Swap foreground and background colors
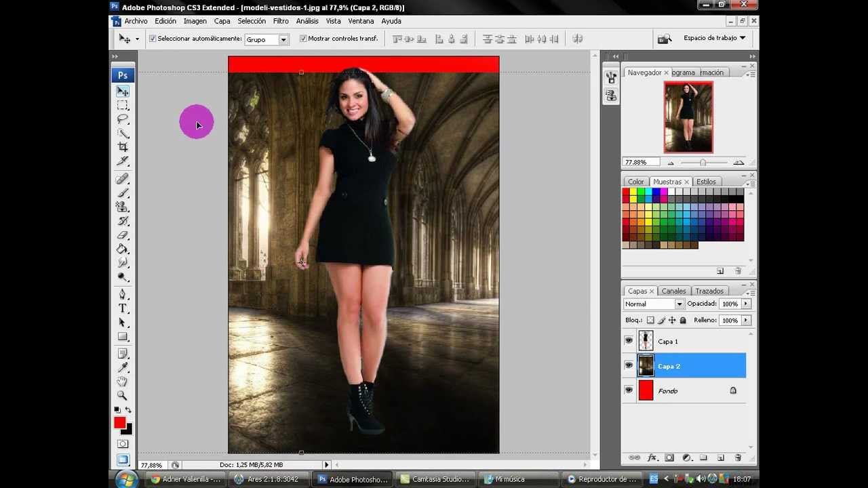This screenshot has height=488, width=868. tap(128, 410)
